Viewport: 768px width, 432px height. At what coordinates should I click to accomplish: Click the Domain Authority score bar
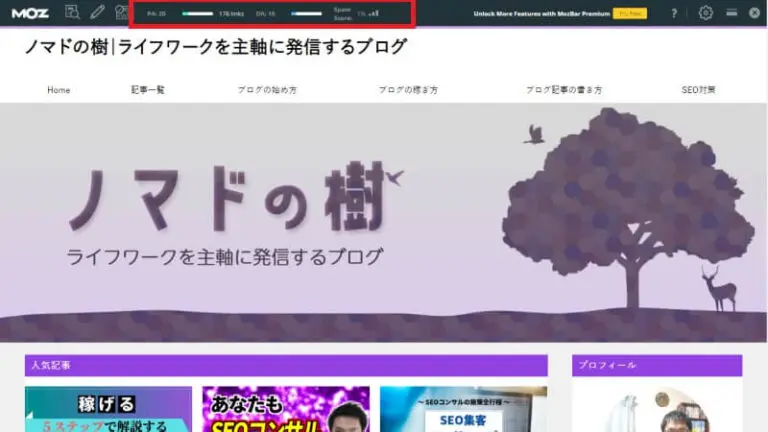pos(305,14)
